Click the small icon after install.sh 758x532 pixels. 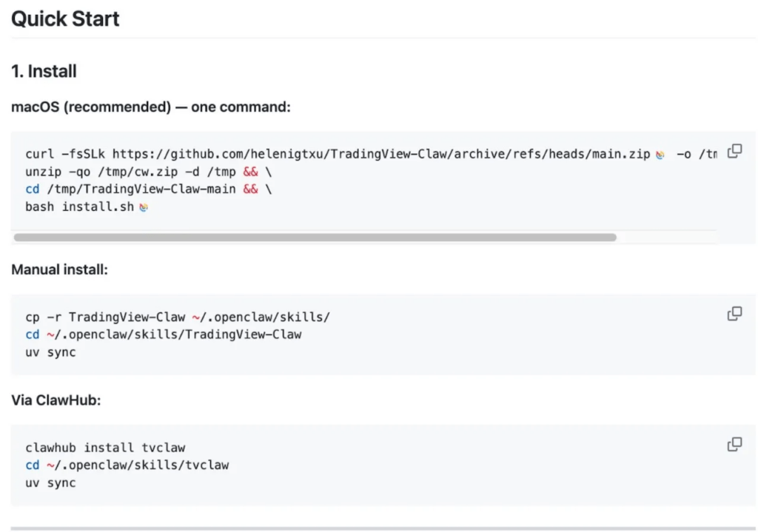click(x=144, y=207)
